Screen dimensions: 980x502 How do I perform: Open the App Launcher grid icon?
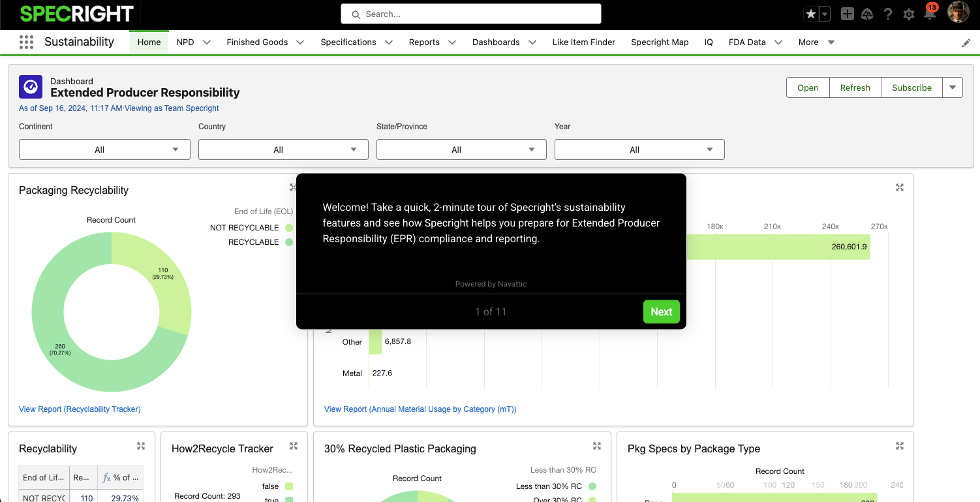click(x=26, y=42)
